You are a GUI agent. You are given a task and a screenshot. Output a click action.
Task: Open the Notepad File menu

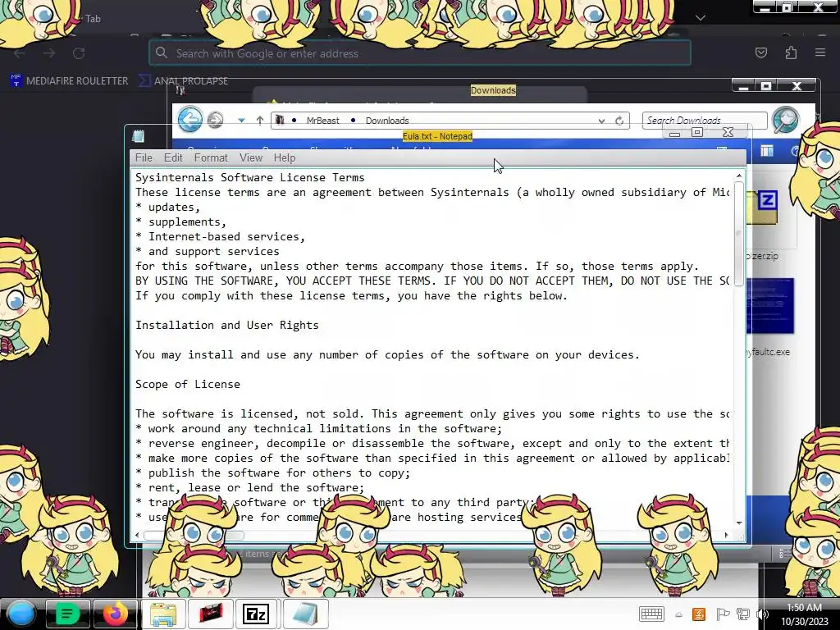[144, 157]
